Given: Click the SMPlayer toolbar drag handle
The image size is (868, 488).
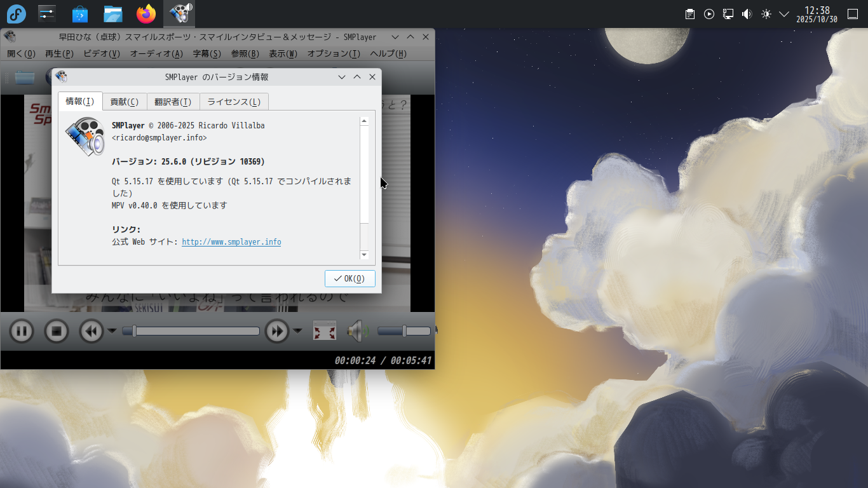Looking at the screenshot, I should (7, 78).
